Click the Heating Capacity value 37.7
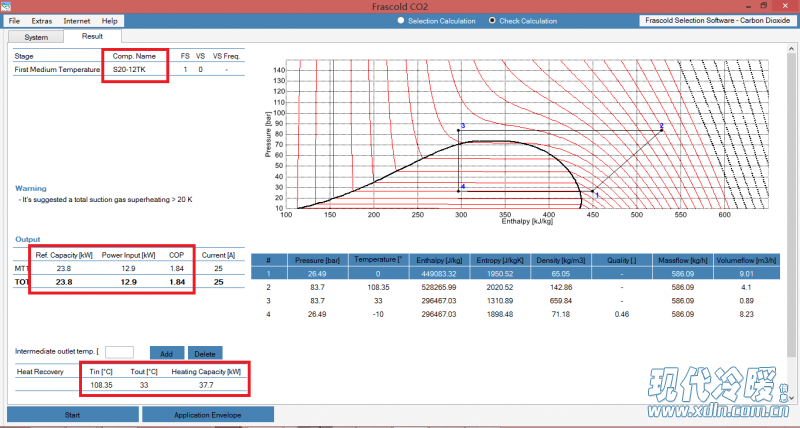Image resolution: width=800 pixels, height=428 pixels. point(206,385)
